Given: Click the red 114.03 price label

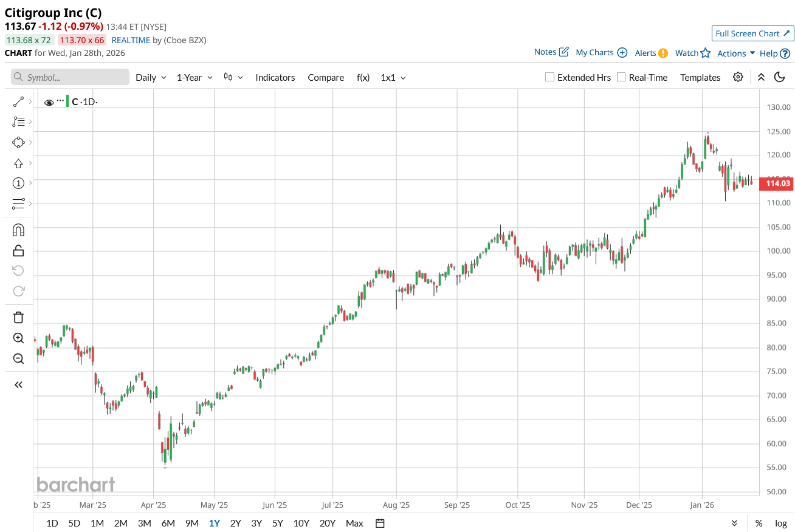Looking at the screenshot, I should pyautogui.click(x=777, y=183).
